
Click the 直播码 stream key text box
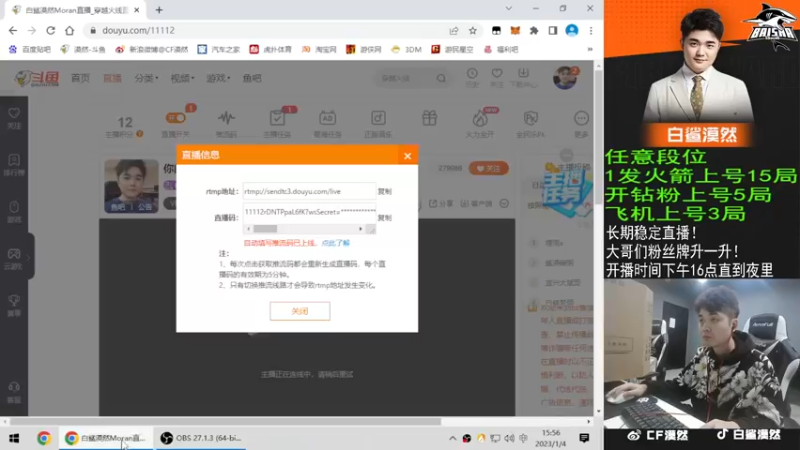(x=309, y=212)
